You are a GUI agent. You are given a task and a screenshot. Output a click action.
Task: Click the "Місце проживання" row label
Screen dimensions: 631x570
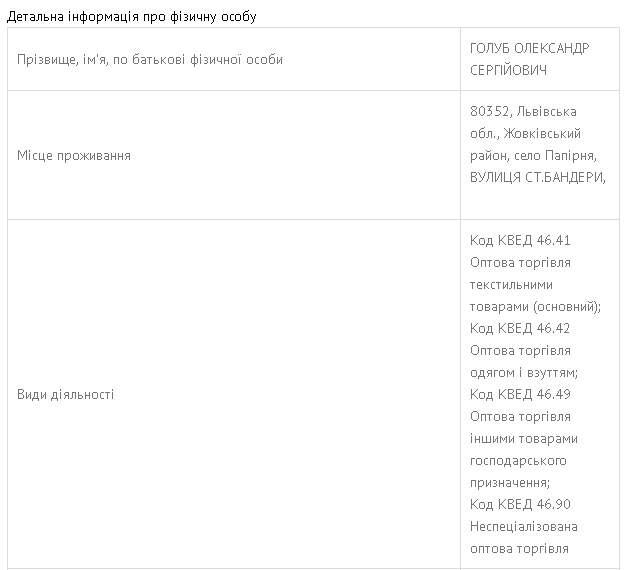pyautogui.click(x=74, y=156)
